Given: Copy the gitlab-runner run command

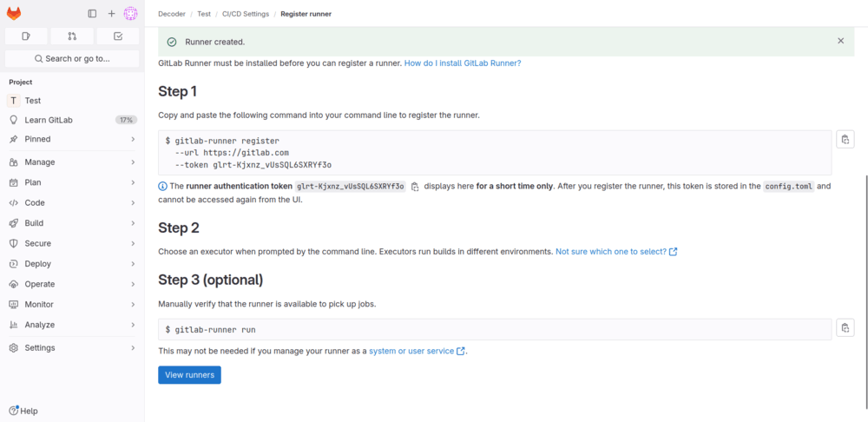Looking at the screenshot, I should (x=845, y=327).
